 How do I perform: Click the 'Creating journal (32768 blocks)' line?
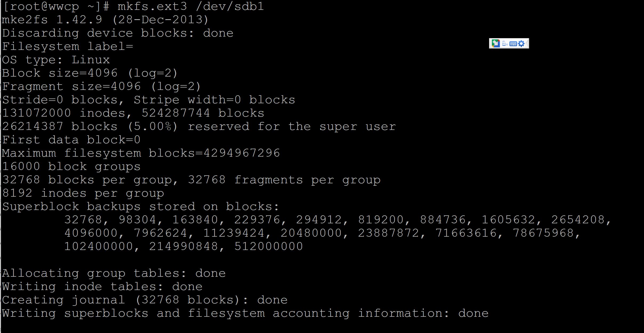145,300
